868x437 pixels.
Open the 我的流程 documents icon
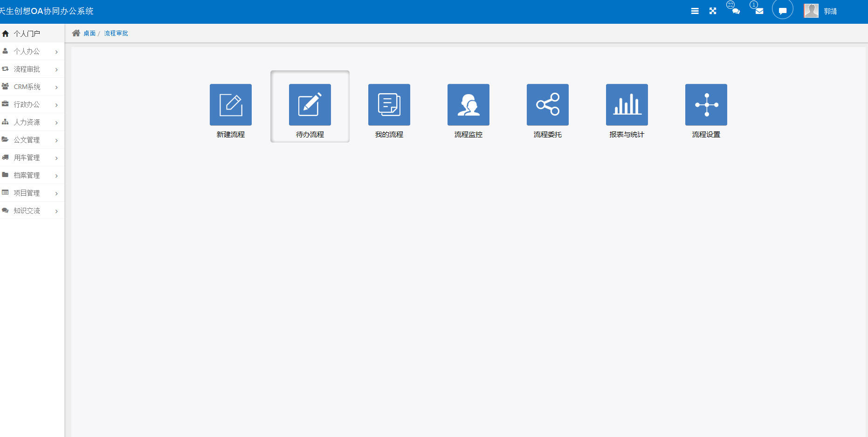389,105
